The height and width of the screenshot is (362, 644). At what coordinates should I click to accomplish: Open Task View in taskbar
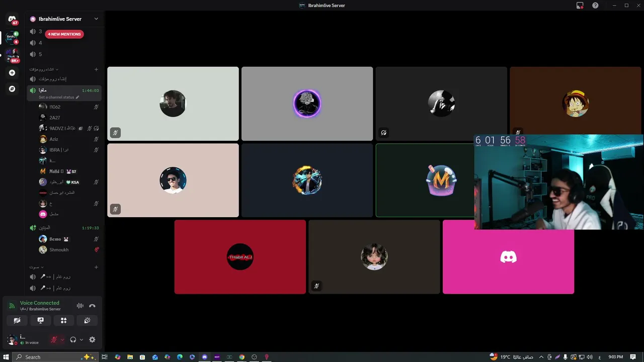[x=105, y=357]
